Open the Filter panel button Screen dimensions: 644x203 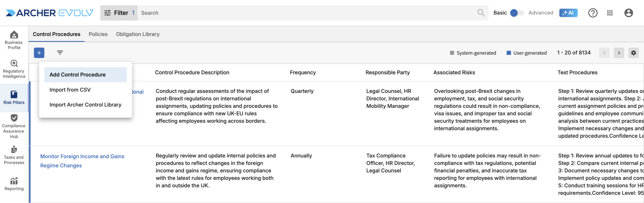119,13
